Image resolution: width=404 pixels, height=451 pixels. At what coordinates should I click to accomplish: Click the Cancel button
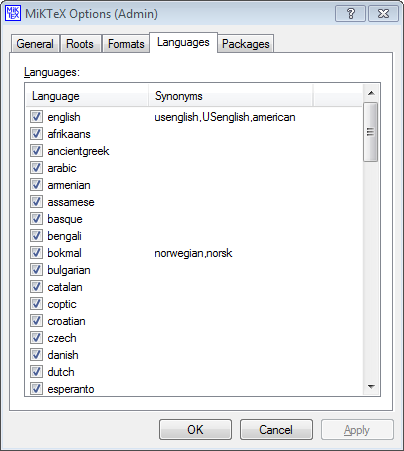(x=276, y=430)
